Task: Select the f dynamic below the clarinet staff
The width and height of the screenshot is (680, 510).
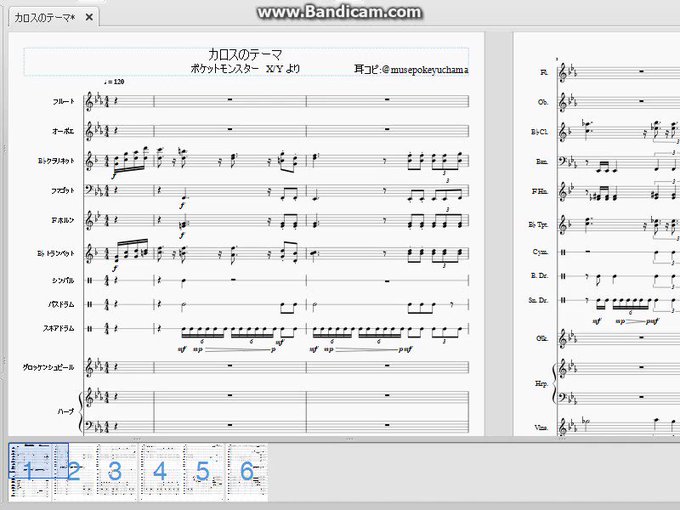Action: pos(115,176)
